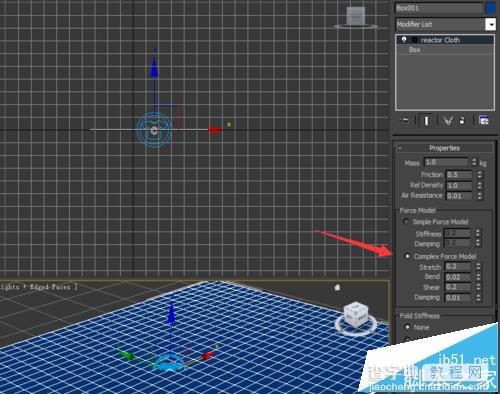500x394 pixels.
Task: Select the Complex Force Model radio button
Action: pos(407,256)
